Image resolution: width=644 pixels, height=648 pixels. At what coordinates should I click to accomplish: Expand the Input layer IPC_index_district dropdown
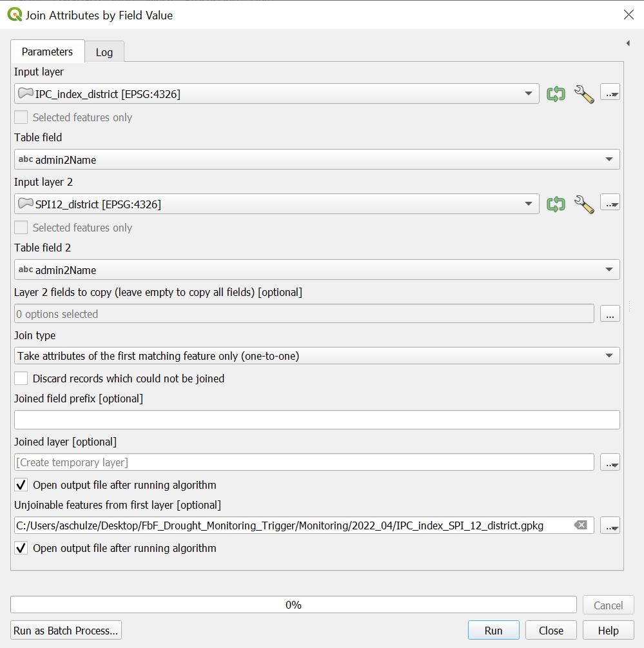pos(277,93)
